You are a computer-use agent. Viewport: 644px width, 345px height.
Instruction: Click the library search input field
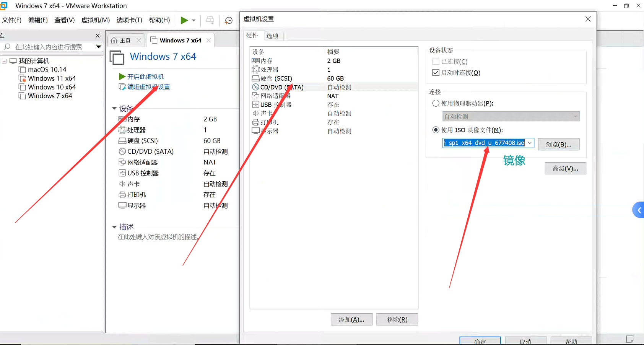48,47
